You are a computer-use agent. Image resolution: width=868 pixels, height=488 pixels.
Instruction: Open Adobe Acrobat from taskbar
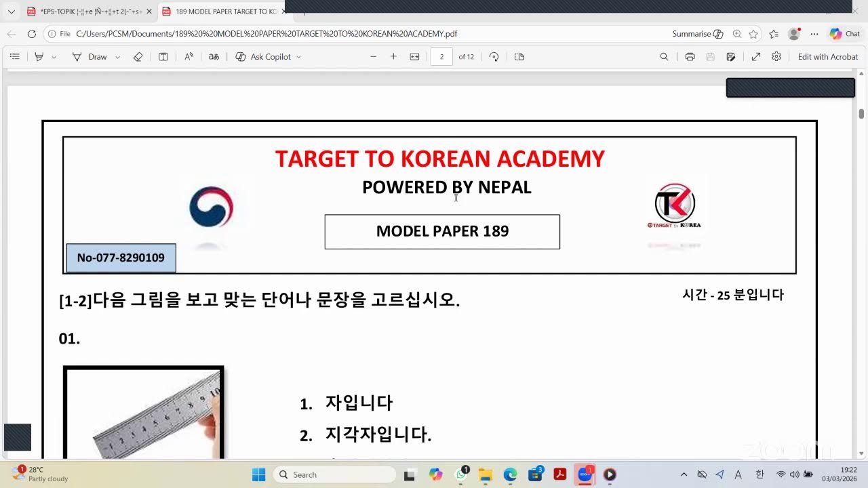point(560,474)
